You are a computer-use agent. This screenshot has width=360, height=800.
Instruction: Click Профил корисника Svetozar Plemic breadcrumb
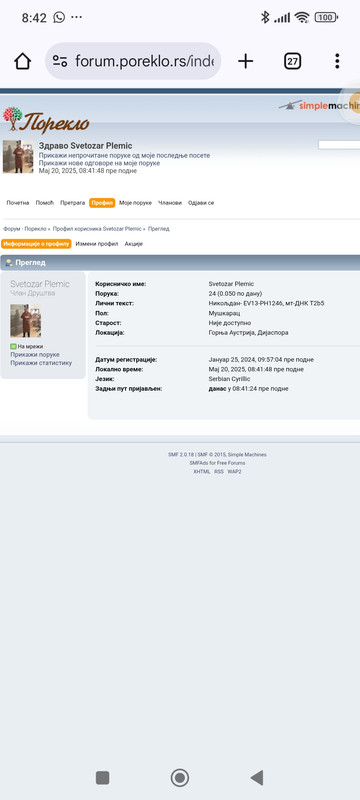tap(97, 229)
